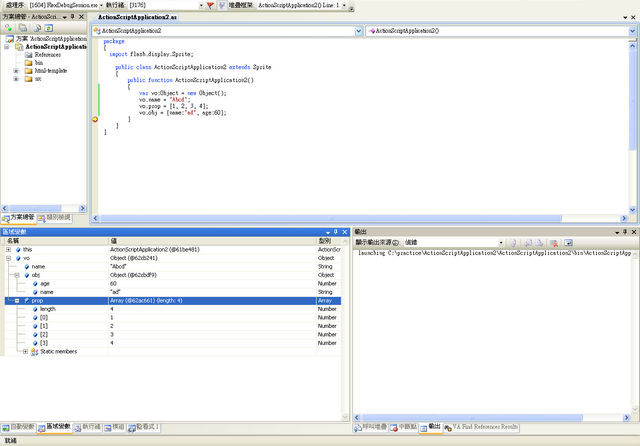The height and width of the screenshot is (446, 640).
Task: Click the Find Message in Code icon in Output toolbar
Action: point(513,243)
